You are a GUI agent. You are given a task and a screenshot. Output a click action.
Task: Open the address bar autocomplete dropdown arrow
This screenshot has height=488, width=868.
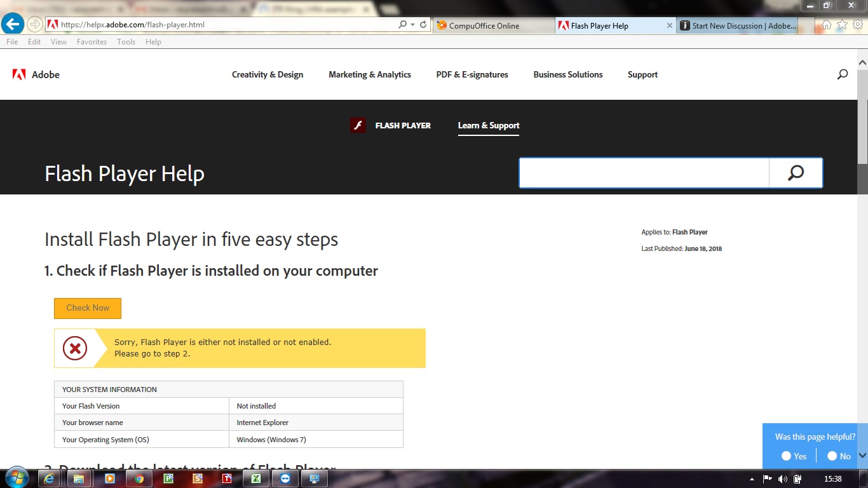(x=412, y=25)
